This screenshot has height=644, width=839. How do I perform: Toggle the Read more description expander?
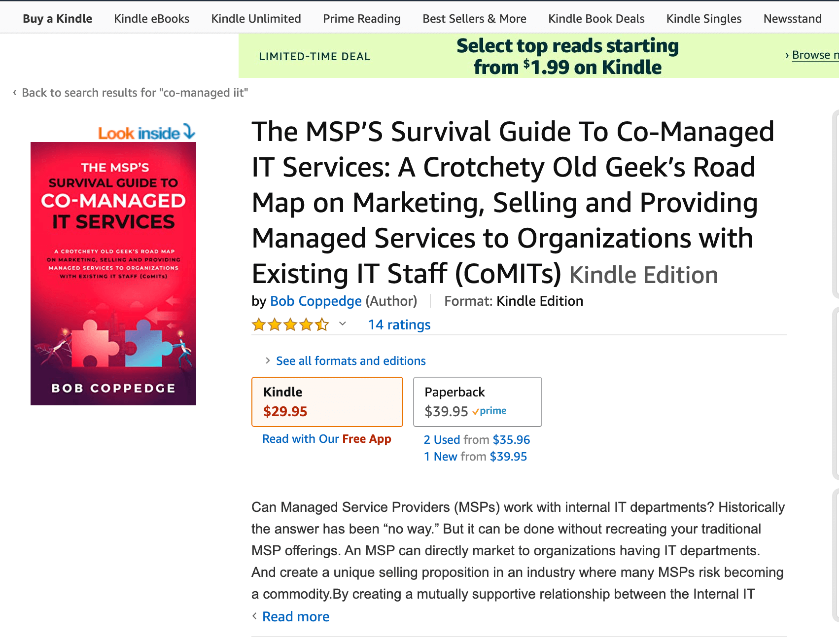(295, 616)
